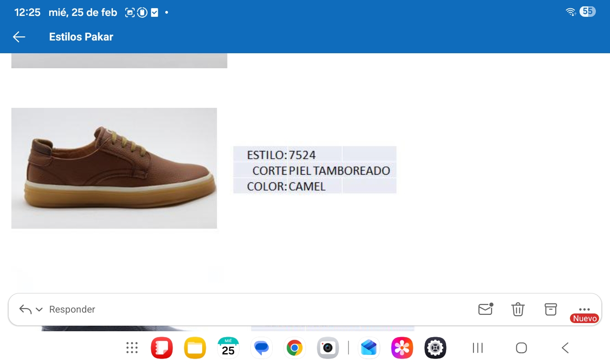Launch the blue Messages app
The height and width of the screenshot is (364, 610).
pos(261,348)
